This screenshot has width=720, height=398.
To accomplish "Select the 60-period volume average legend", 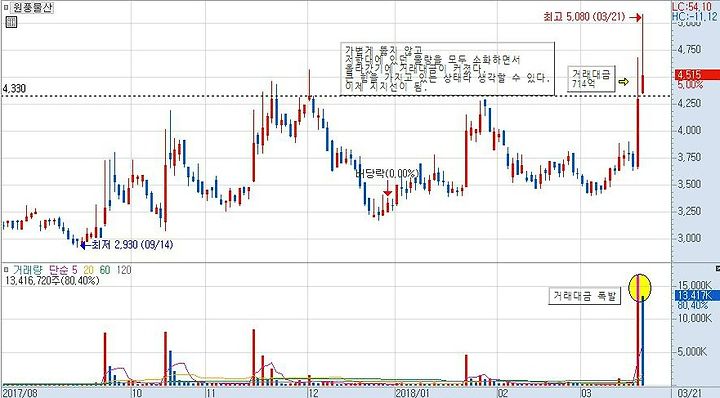I will pyautogui.click(x=105, y=270).
